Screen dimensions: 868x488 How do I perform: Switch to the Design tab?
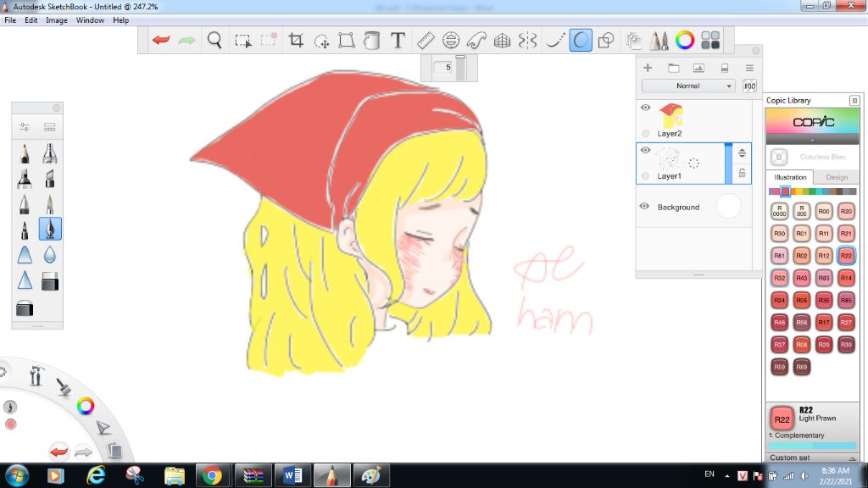coord(837,177)
